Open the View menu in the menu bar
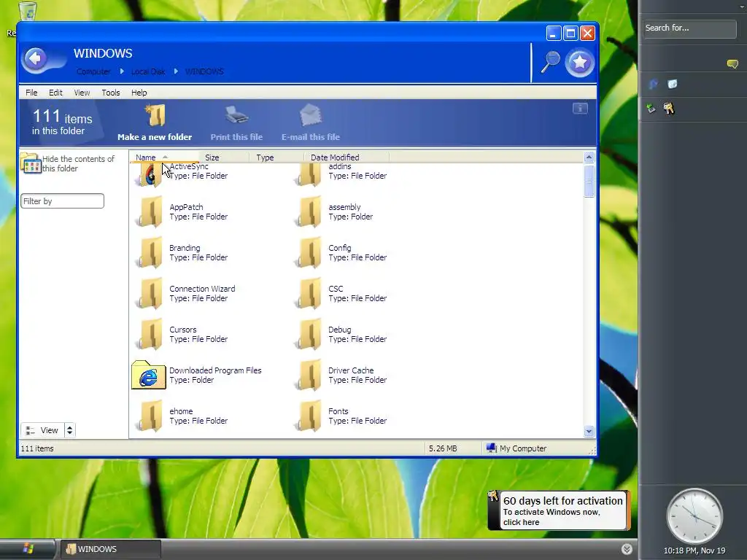 click(82, 93)
